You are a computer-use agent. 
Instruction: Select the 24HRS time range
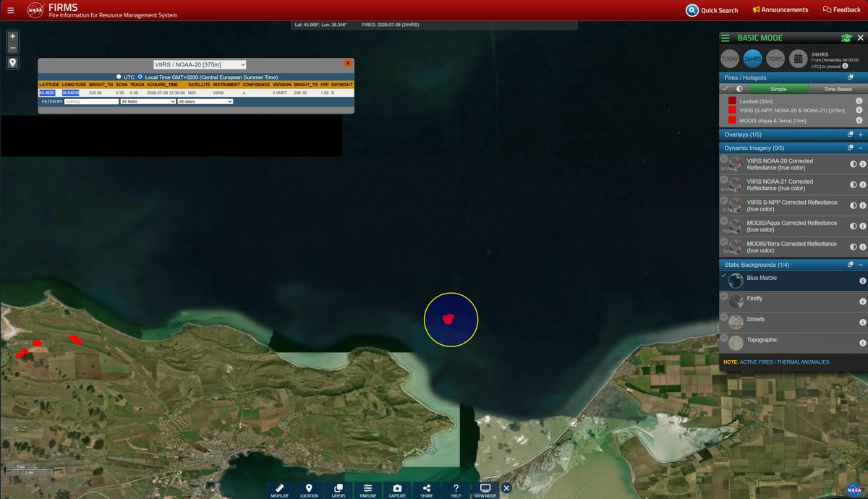[x=753, y=59]
